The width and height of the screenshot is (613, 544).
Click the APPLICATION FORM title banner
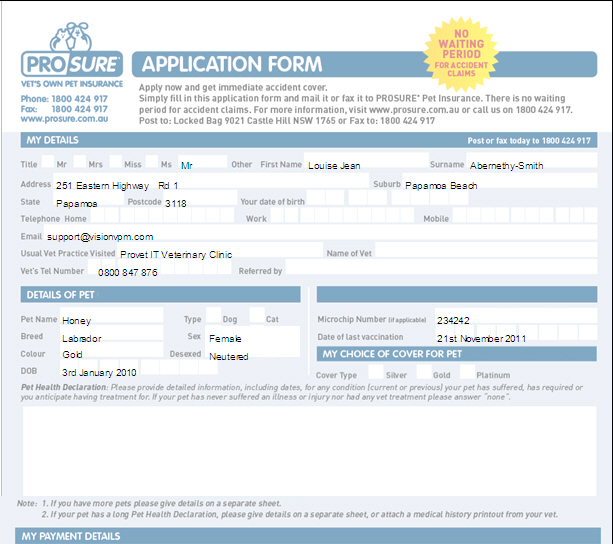(x=364, y=64)
